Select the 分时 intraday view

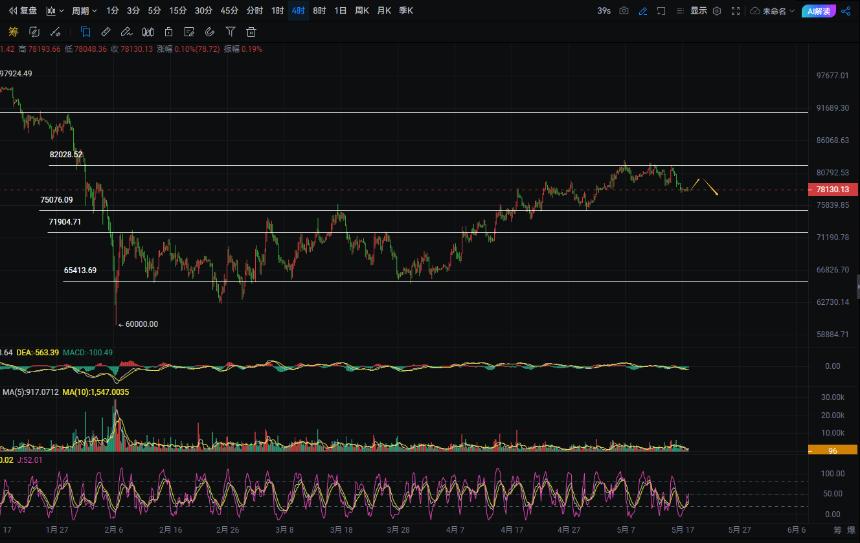pos(254,10)
